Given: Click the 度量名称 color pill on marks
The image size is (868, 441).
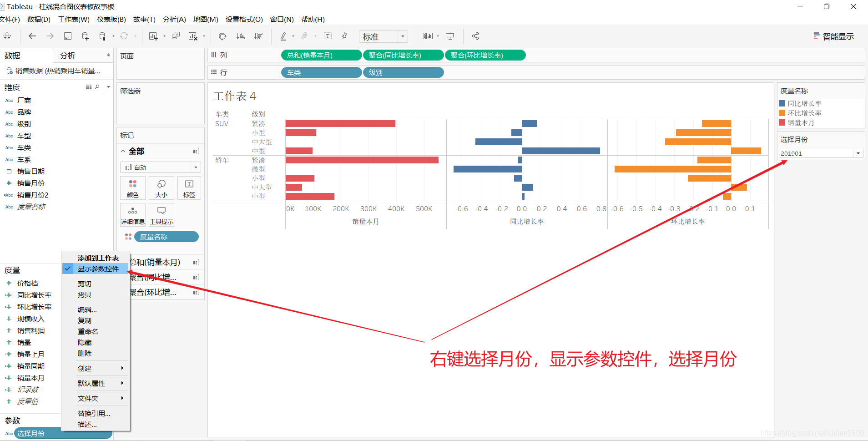Looking at the screenshot, I should tap(166, 237).
